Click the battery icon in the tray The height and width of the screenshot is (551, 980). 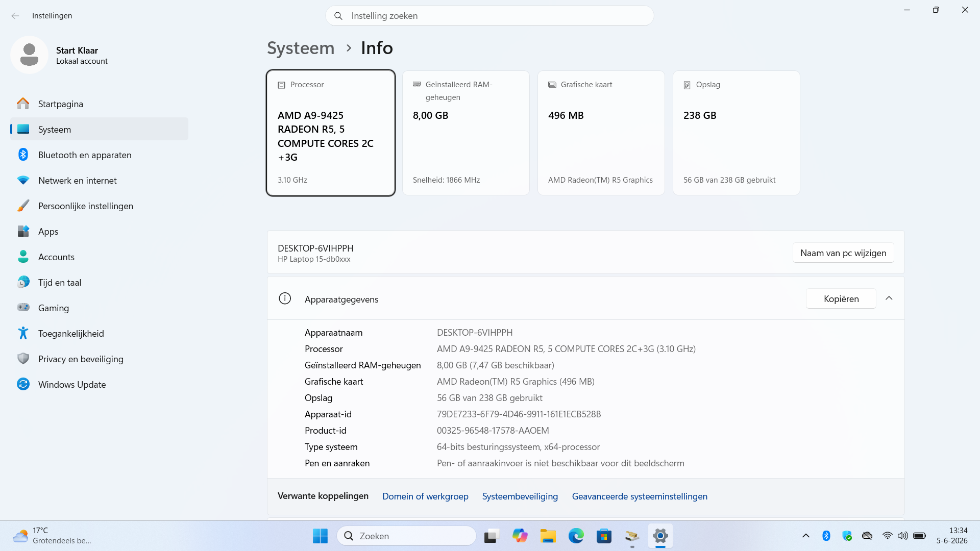coord(920,536)
